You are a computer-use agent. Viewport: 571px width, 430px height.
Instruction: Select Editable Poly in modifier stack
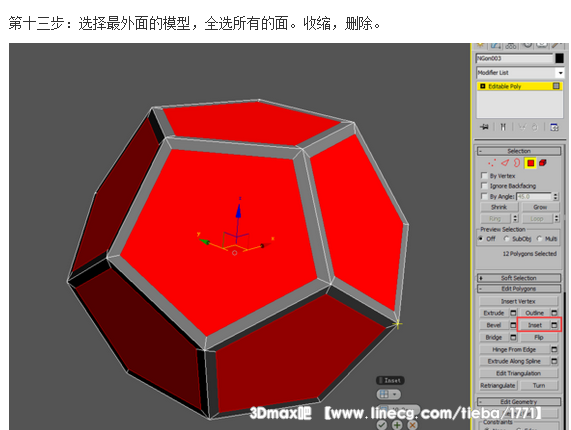[520, 86]
